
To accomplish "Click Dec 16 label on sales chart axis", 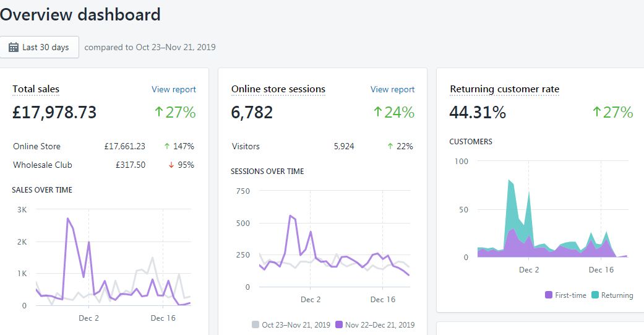I will click(x=163, y=318).
